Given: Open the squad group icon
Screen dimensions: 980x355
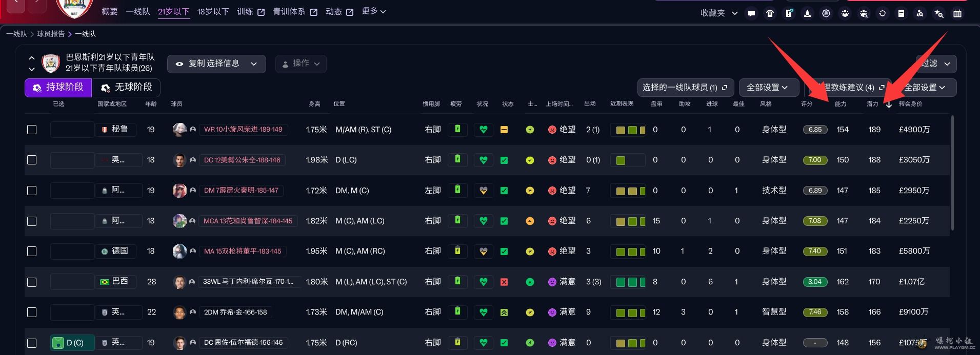Looking at the screenshot, I should coord(845,14).
